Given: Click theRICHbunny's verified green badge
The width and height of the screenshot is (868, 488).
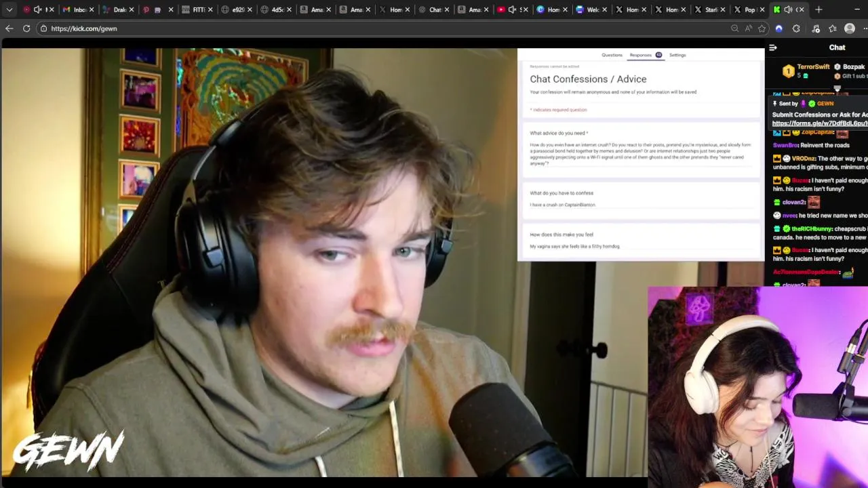Looking at the screenshot, I should (x=786, y=229).
